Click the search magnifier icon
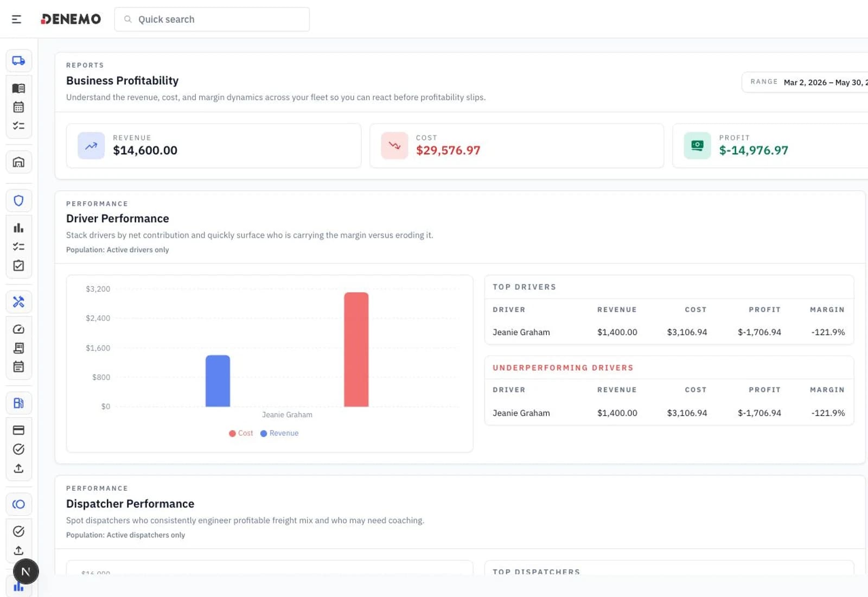The image size is (868, 597). tap(128, 20)
